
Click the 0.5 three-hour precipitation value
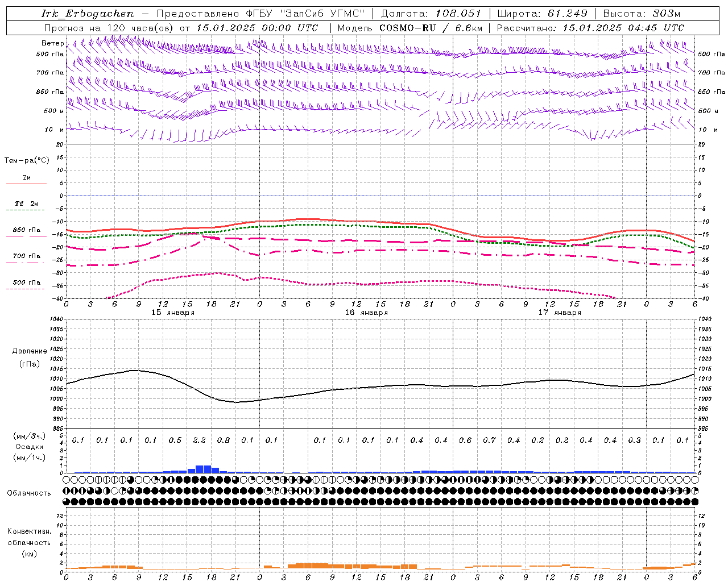[x=175, y=440]
